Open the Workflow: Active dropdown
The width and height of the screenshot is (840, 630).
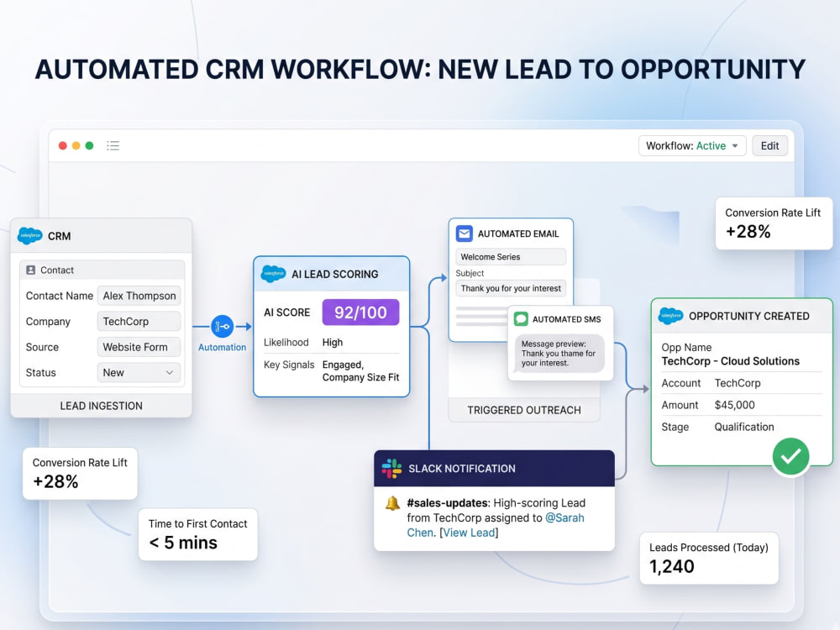(692, 145)
